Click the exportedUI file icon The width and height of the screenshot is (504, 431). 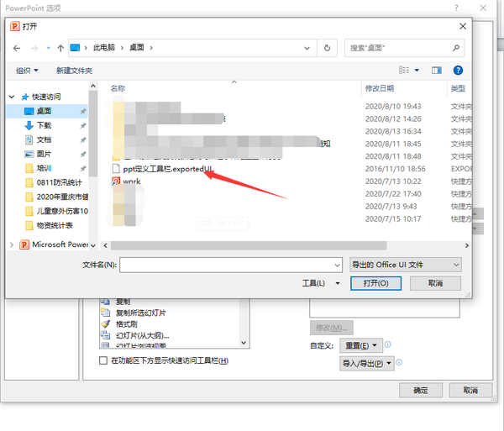(116, 169)
